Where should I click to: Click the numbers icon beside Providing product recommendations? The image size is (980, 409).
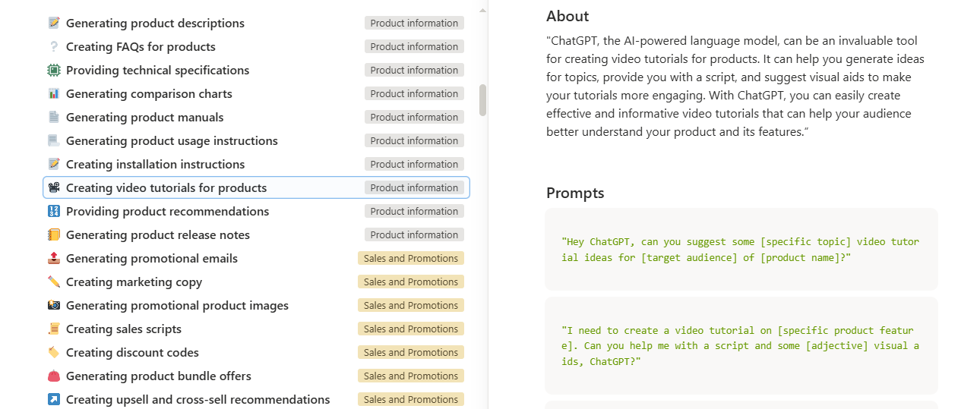click(53, 211)
